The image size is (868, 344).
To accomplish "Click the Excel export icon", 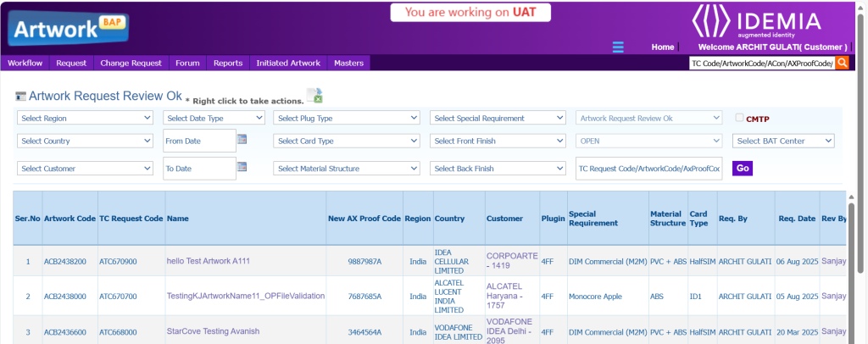I will 314,96.
